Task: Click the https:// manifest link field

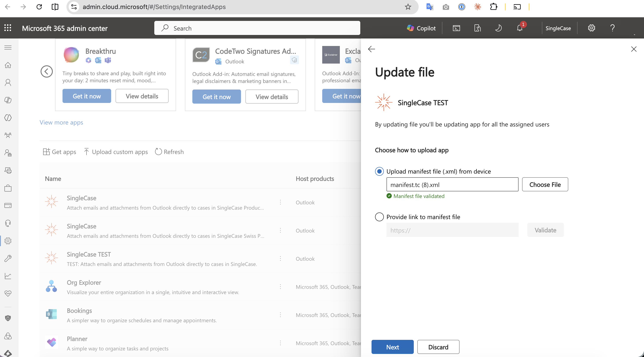Action: pos(453,230)
